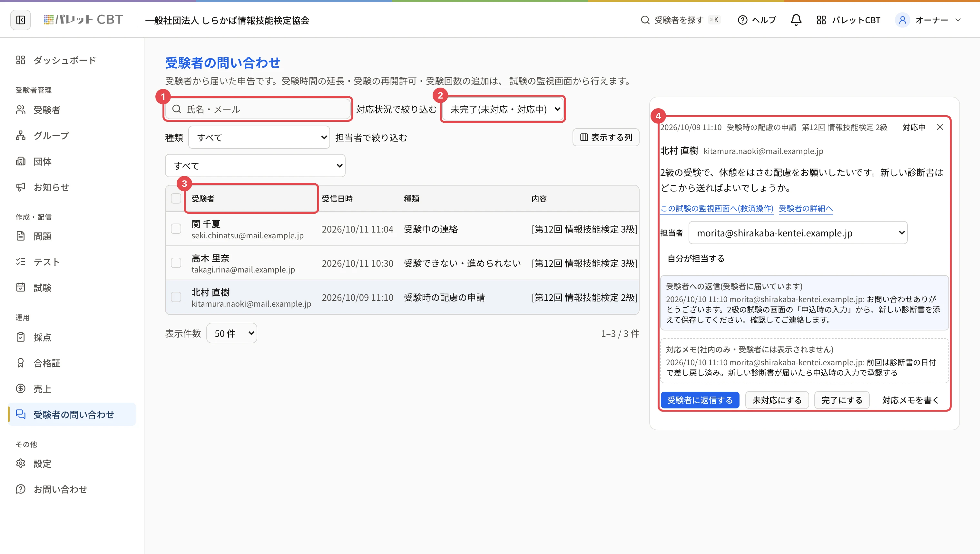Collapse the sidebar with the panel toggle icon
Image resolution: width=980 pixels, height=554 pixels.
tap(21, 20)
